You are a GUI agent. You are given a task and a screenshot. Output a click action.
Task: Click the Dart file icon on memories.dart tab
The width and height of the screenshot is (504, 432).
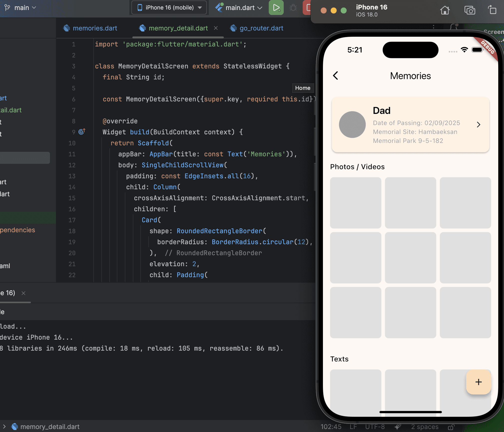point(67,28)
